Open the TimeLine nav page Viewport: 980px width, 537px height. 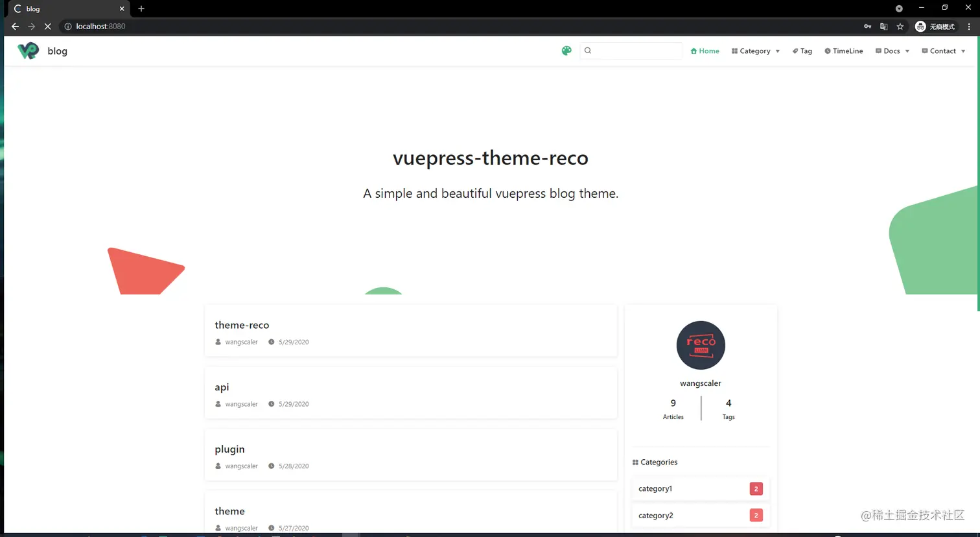tap(844, 51)
